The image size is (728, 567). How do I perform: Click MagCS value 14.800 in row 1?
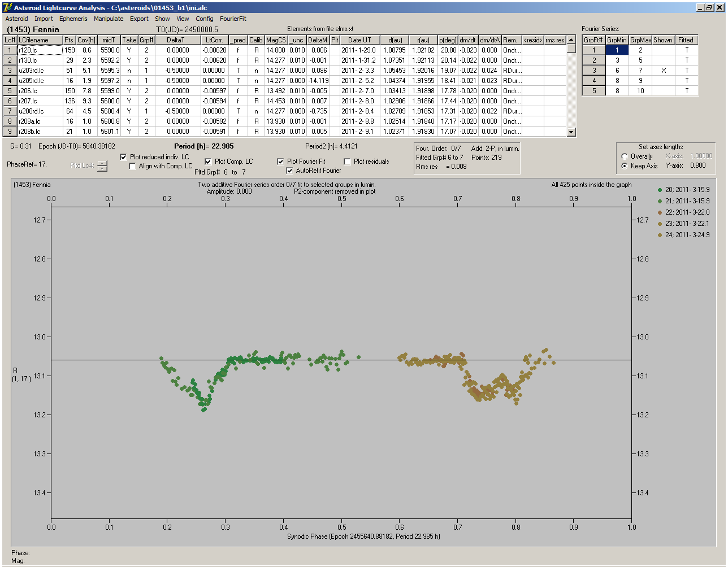tap(276, 50)
